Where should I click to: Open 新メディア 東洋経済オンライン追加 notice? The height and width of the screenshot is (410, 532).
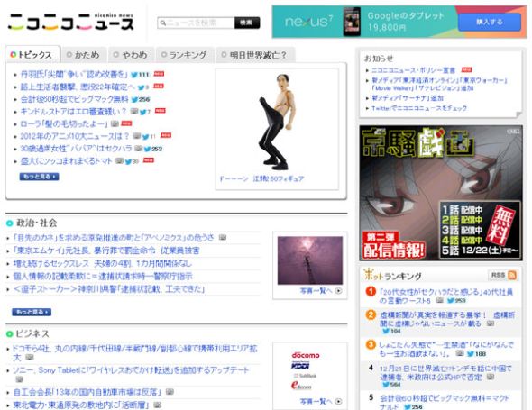coord(439,84)
